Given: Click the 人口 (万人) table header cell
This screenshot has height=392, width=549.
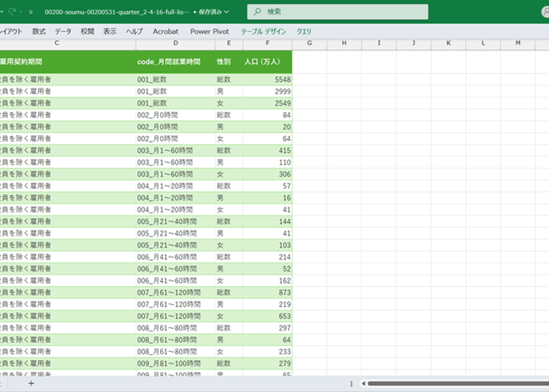Looking at the screenshot, I should (267, 62).
